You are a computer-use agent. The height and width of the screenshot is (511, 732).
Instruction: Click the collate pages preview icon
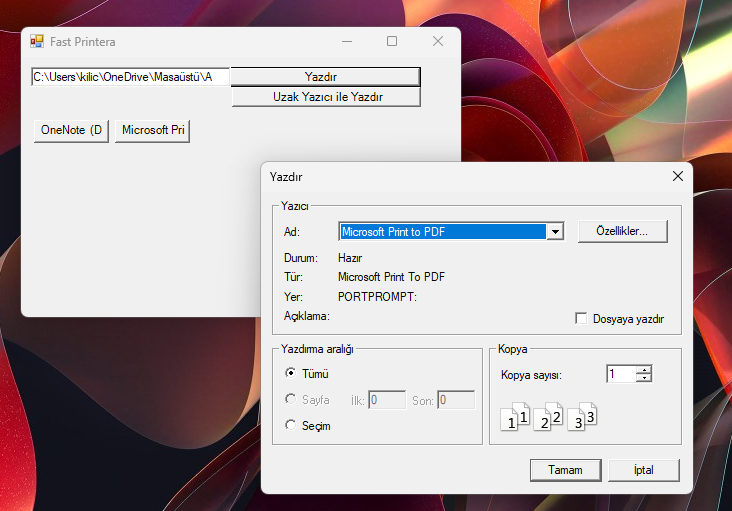coord(549,416)
